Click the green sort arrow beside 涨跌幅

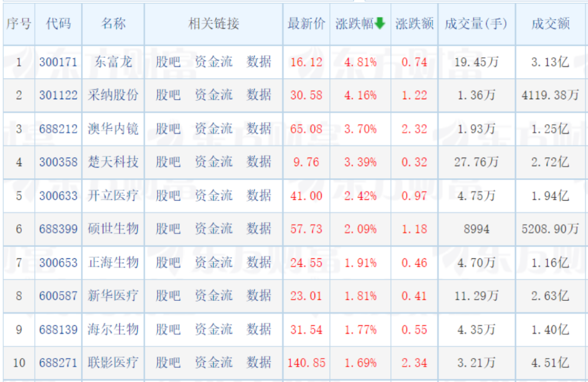[x=379, y=23]
